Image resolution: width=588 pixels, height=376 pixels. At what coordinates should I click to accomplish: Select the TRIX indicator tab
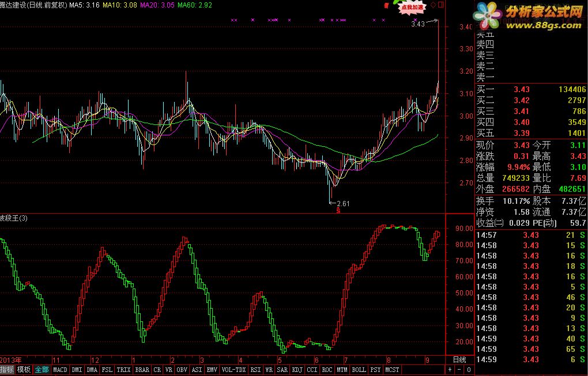point(123,370)
